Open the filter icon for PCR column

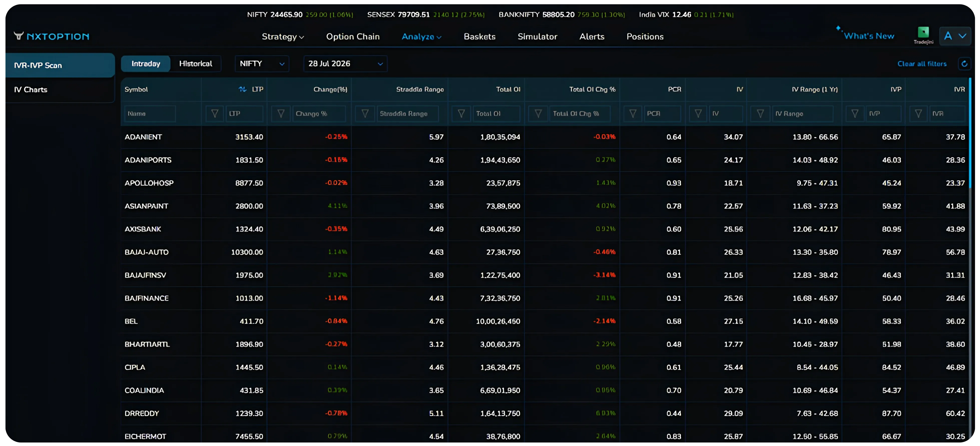click(633, 113)
